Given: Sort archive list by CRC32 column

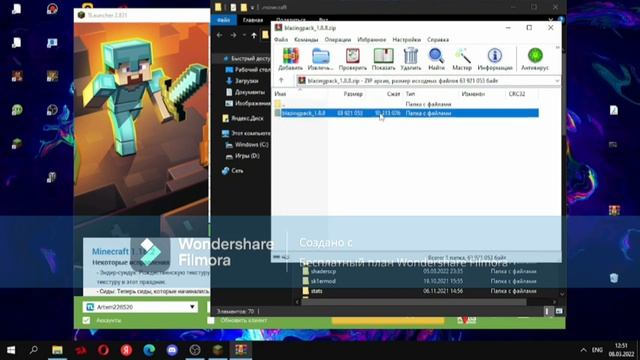Looking at the screenshot, I should click(517, 94).
